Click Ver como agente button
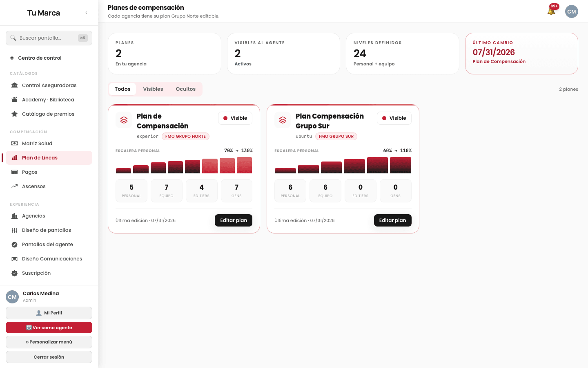Viewport: 588px width, 368px height. [x=49, y=328]
